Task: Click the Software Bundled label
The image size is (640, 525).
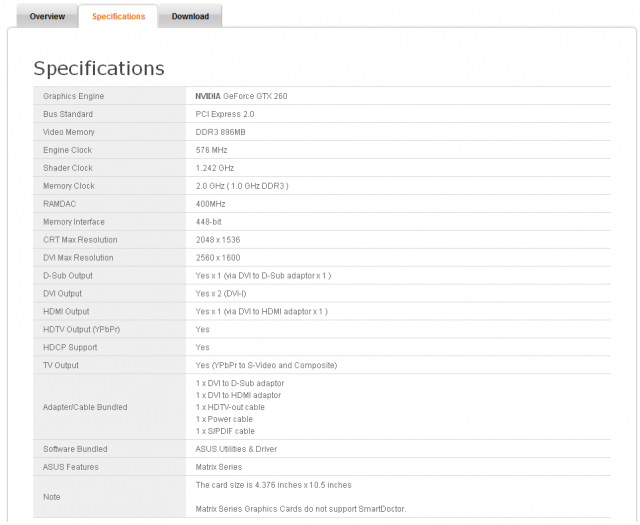Action: [75, 449]
